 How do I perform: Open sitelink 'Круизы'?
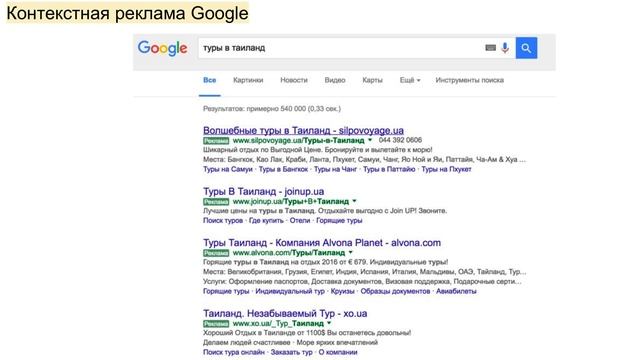(342, 291)
